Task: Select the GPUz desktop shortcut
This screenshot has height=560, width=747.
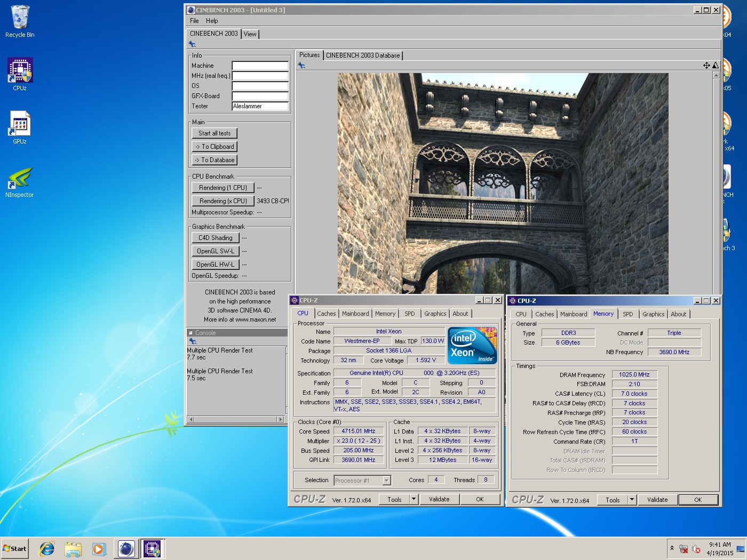Action: [x=20, y=127]
